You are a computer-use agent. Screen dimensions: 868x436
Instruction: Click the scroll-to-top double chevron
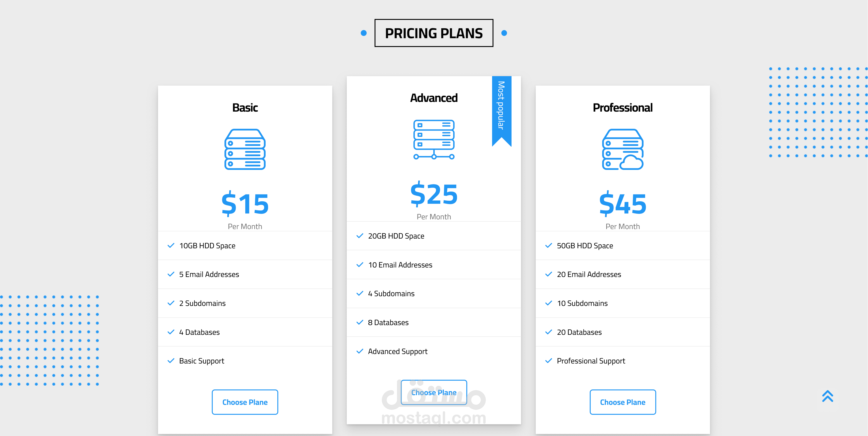click(x=827, y=396)
